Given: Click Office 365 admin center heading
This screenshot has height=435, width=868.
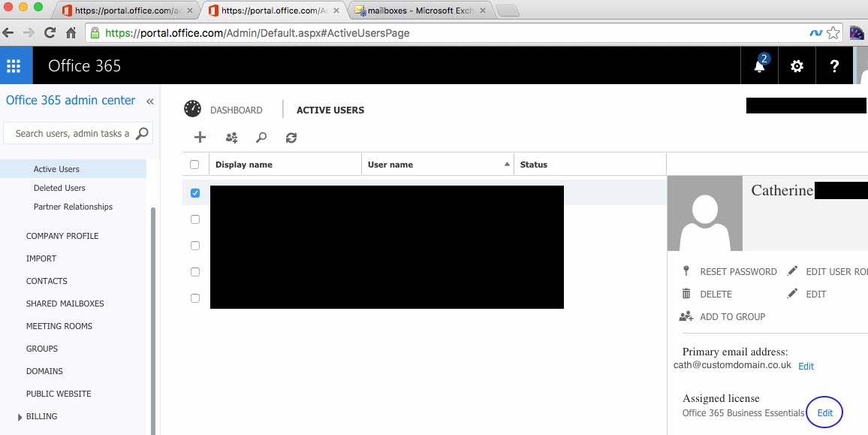Looking at the screenshot, I should point(71,101).
